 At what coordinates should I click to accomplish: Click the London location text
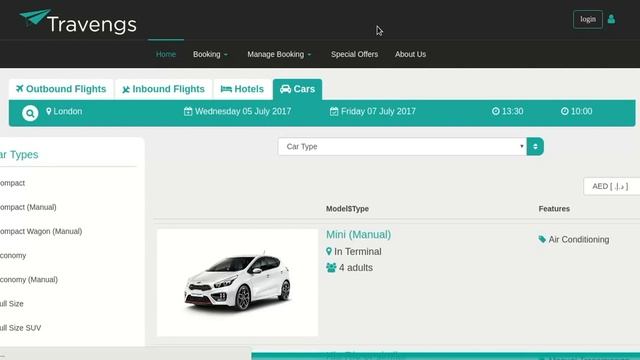[x=68, y=111]
